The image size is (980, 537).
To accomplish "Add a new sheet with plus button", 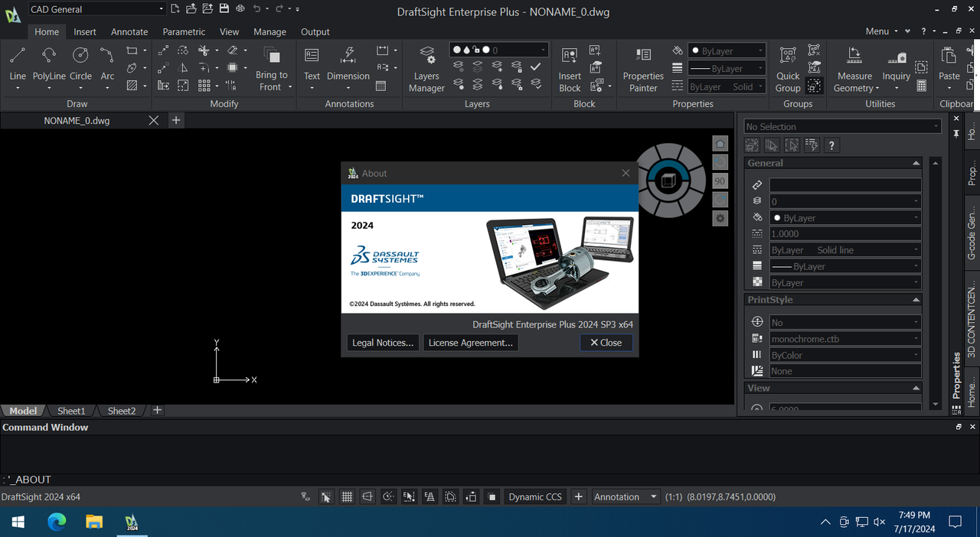I will [x=157, y=410].
